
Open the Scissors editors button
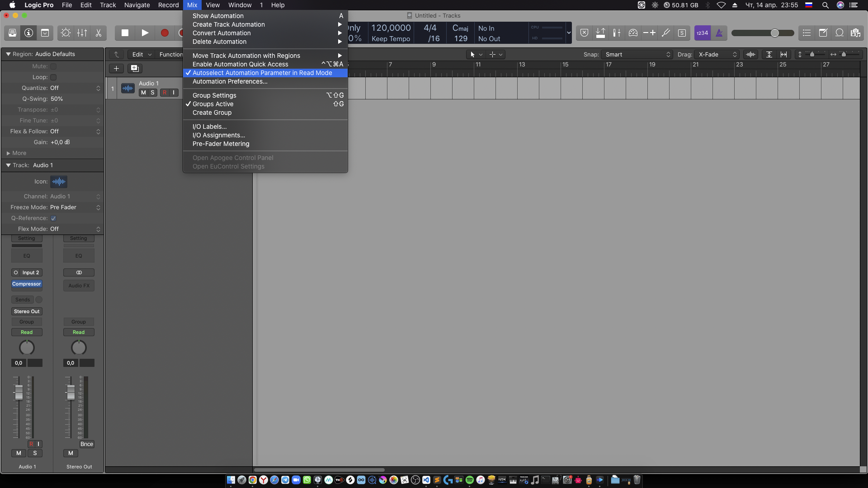pos(98,33)
